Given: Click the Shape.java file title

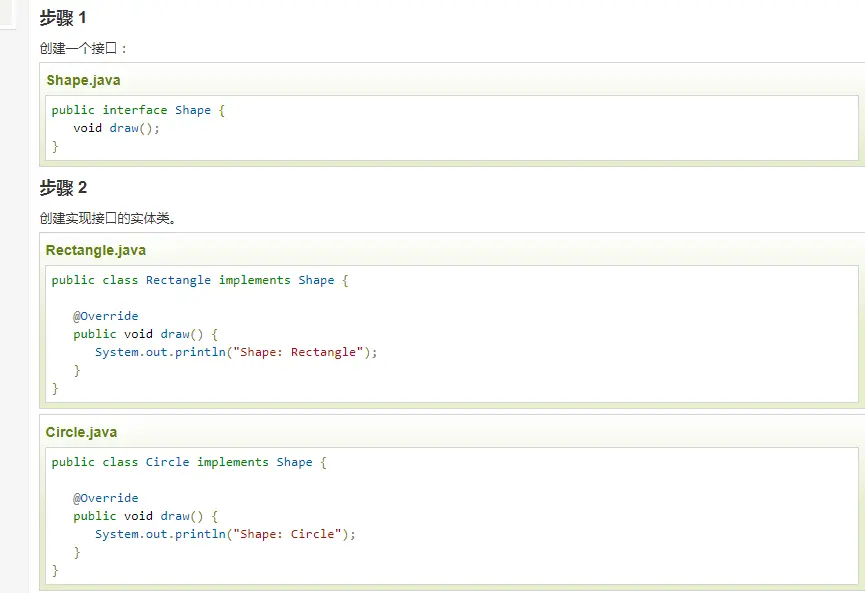Looking at the screenshot, I should pos(83,80).
